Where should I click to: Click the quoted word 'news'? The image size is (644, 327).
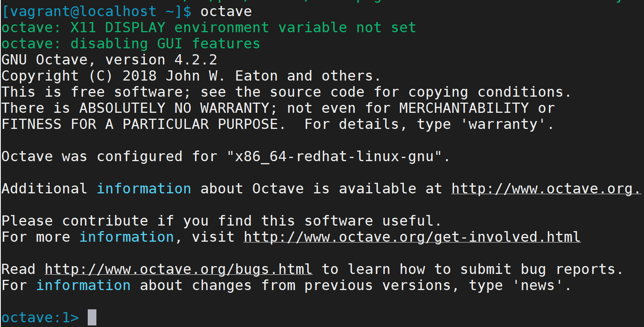pyautogui.click(x=538, y=285)
